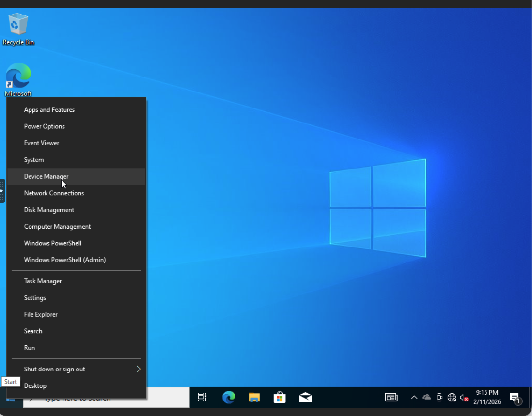Click the side panel handle on left edge
The image size is (532, 416).
pyautogui.click(x=2, y=191)
